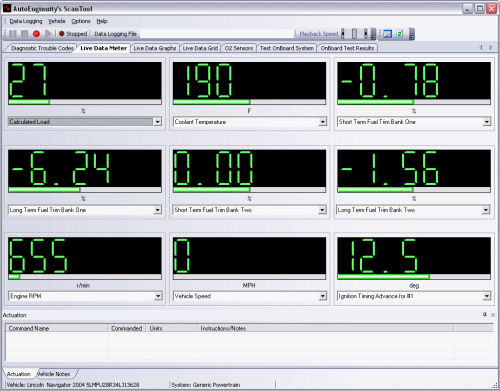Minimize the ScanTool window

pyautogui.click(x=467, y=8)
